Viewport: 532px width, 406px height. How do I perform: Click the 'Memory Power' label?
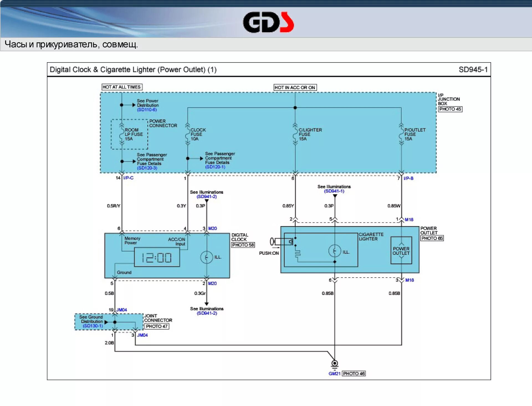pyautogui.click(x=132, y=241)
